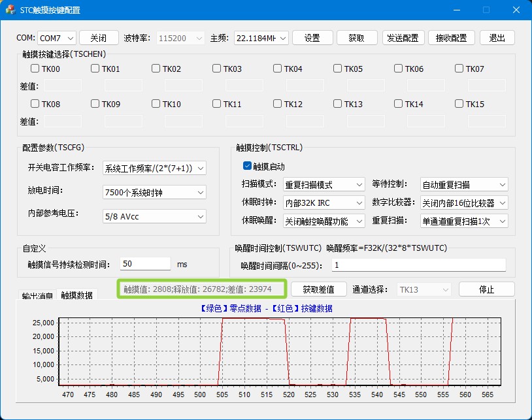Open the 单通道重复扫描1次 dropdown
The width and height of the screenshot is (532, 420).
[464, 221]
